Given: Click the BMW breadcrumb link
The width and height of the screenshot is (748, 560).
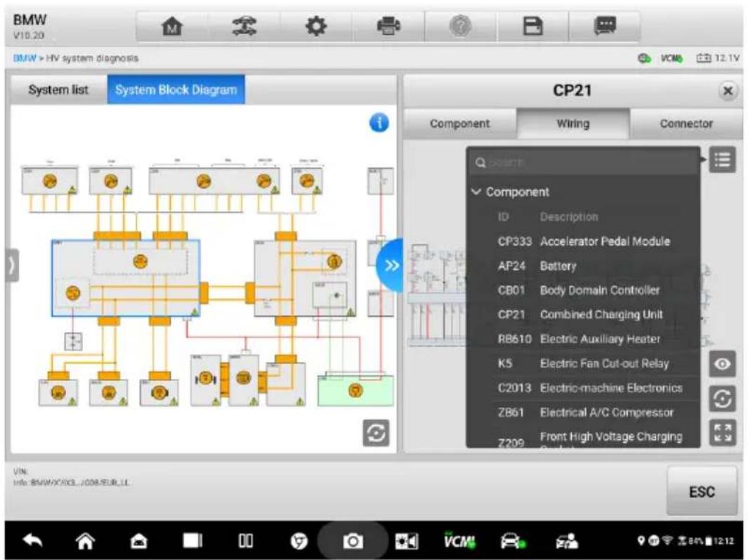Looking at the screenshot, I should pyautogui.click(x=25, y=58).
